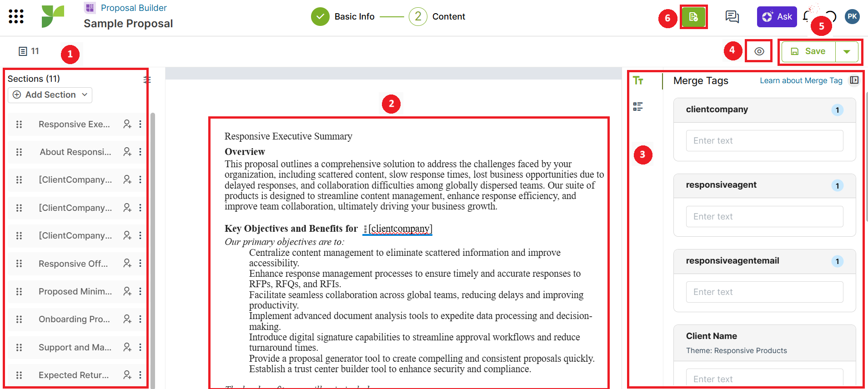Click the clientcompany usage count badge

[x=837, y=110]
